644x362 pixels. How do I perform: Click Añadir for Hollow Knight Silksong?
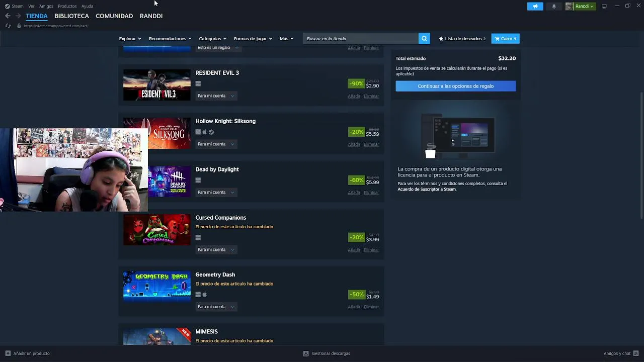[x=354, y=144]
